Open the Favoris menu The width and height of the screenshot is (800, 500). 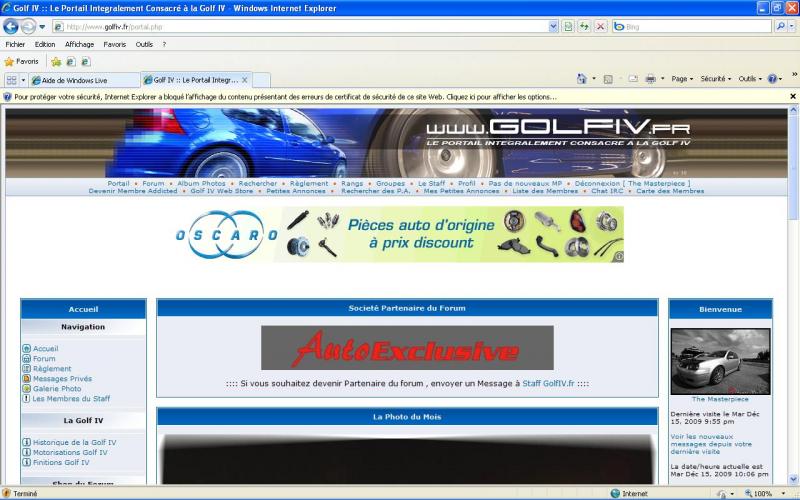(114, 44)
